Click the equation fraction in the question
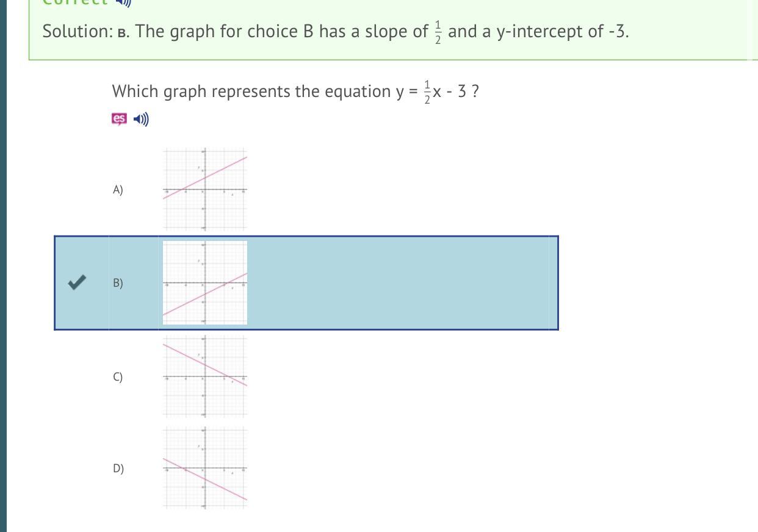This screenshot has width=758, height=532. pos(427,92)
